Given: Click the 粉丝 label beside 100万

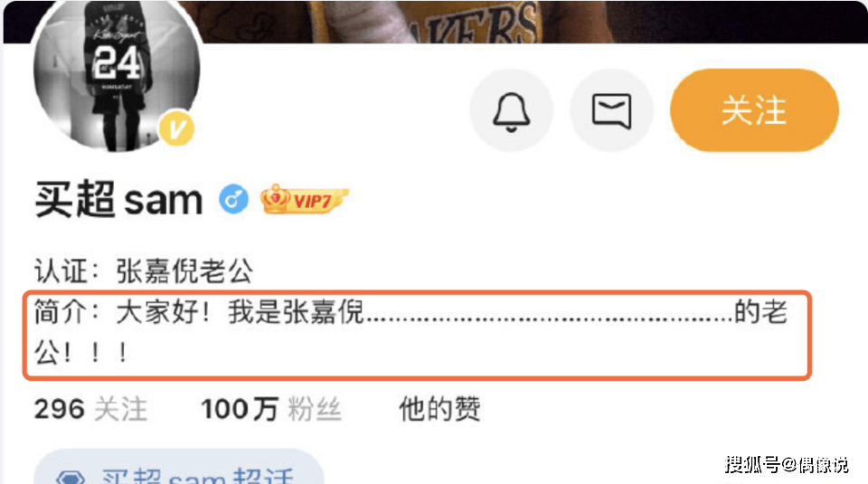Looking at the screenshot, I should tap(315, 410).
